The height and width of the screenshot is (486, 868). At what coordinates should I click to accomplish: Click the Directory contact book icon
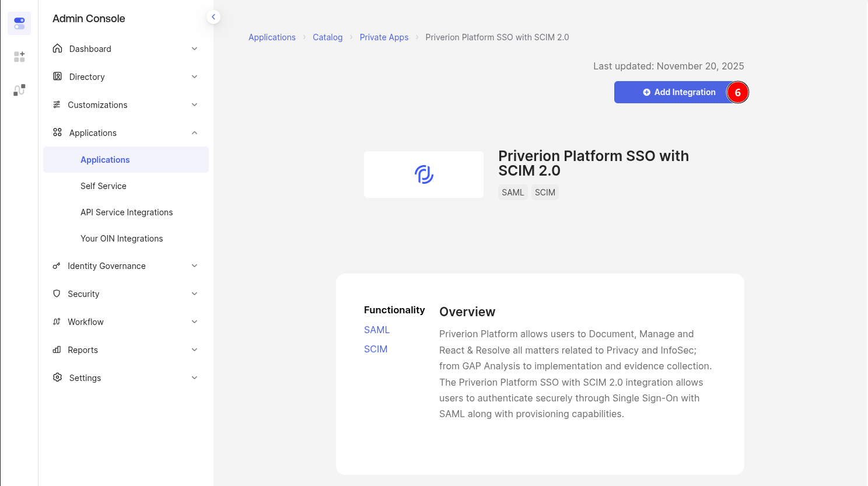(x=57, y=76)
